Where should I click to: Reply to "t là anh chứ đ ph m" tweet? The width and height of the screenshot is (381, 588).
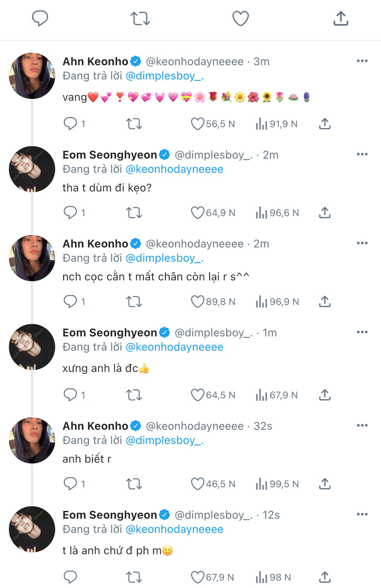[x=70, y=577]
